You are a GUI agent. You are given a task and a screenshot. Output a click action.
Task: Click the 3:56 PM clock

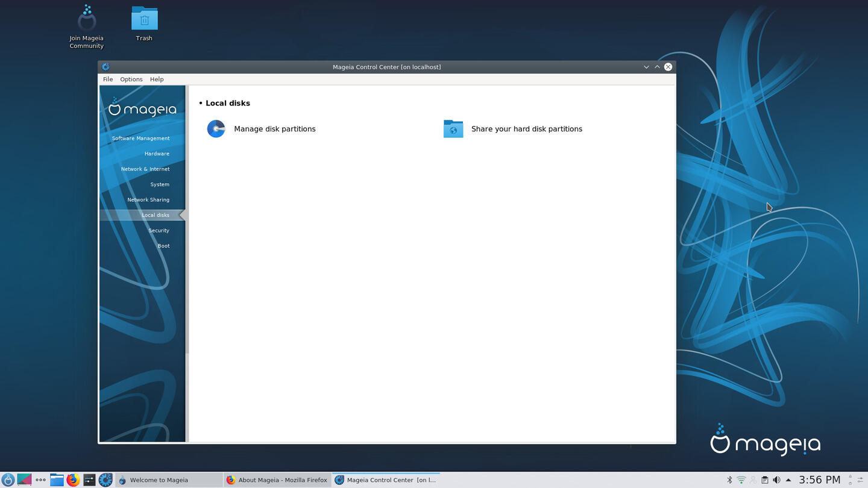820,480
